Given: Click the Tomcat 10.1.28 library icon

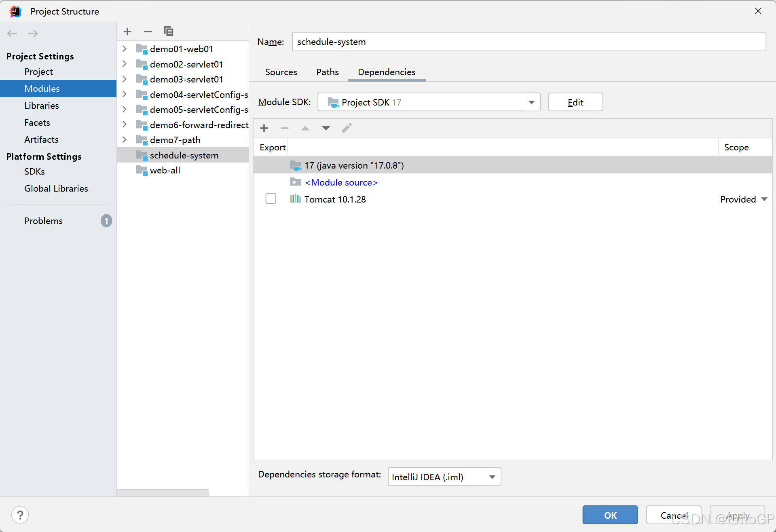Looking at the screenshot, I should pyautogui.click(x=296, y=198).
